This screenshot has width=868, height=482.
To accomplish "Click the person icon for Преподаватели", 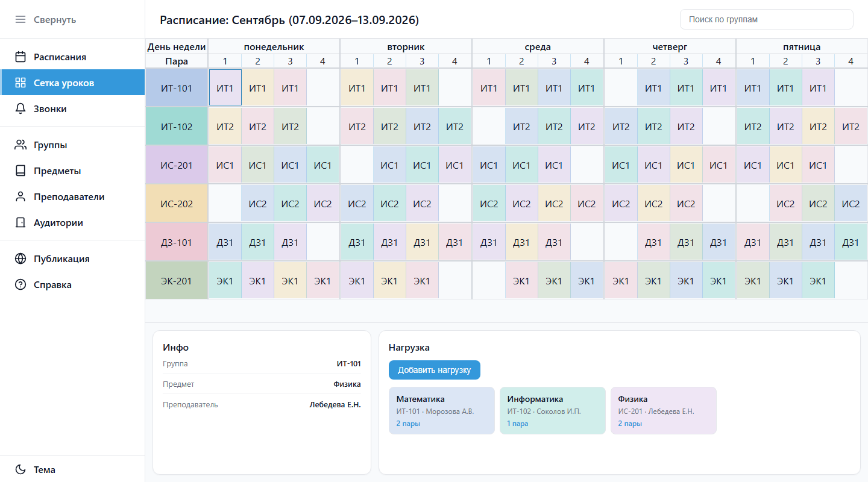I will click(20, 196).
